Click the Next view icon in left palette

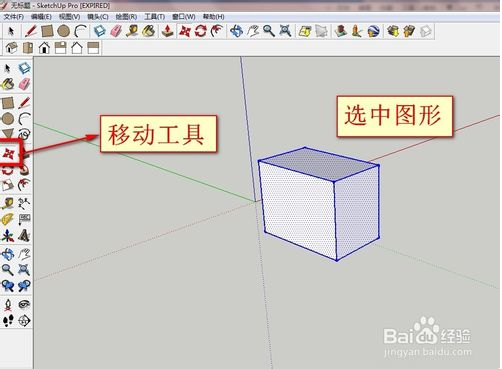pyautogui.click(x=24, y=286)
